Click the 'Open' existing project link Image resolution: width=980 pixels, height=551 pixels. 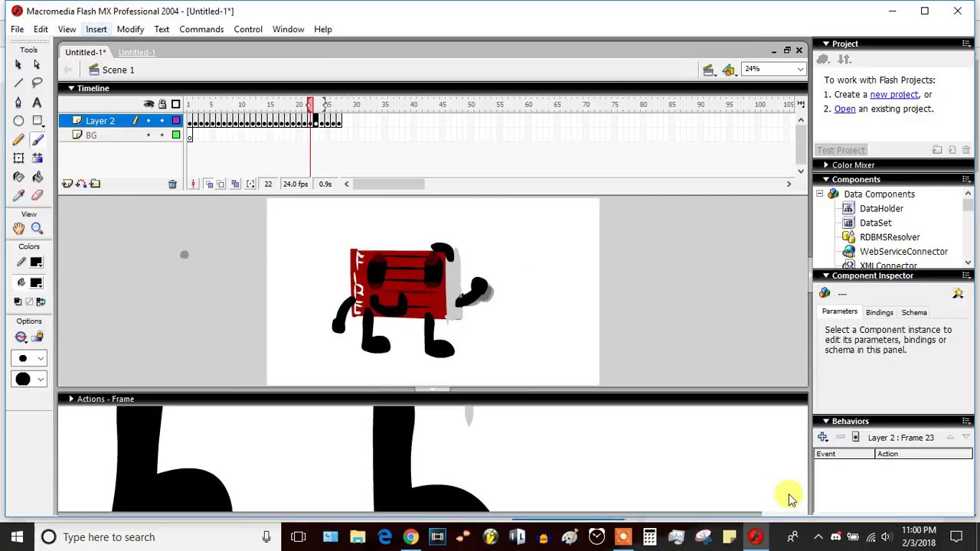[x=844, y=109]
